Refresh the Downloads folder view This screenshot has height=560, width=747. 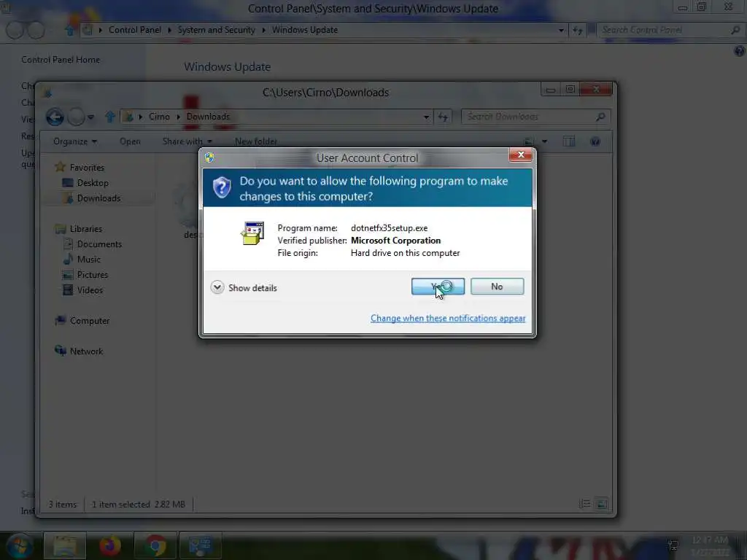click(x=443, y=117)
